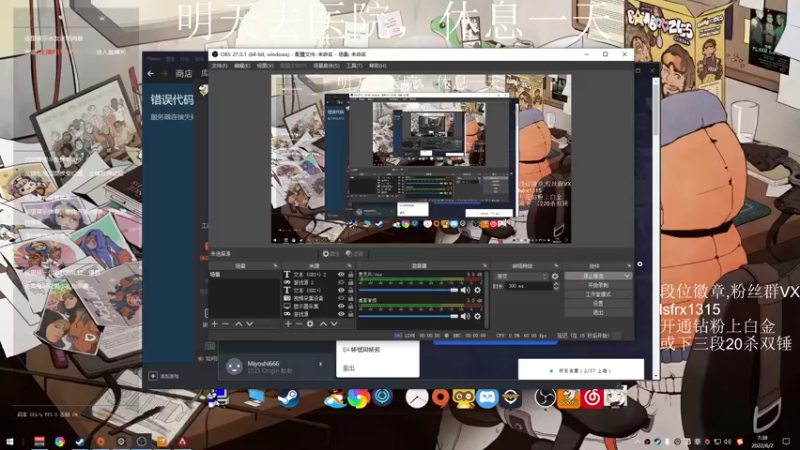Remove the selected scene with minus icon
This screenshot has height=450, width=800.
[x=226, y=324]
